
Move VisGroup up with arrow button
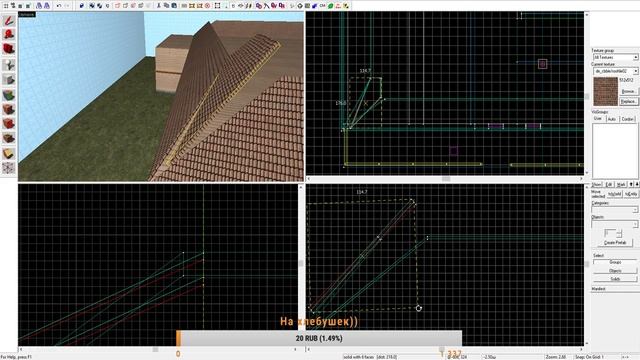(x=631, y=184)
